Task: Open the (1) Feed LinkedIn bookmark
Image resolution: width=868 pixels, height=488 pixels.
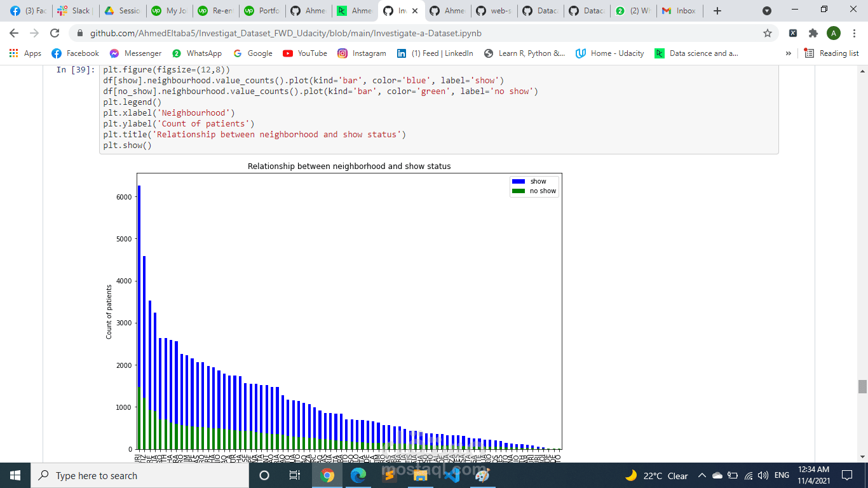Action: click(x=435, y=53)
